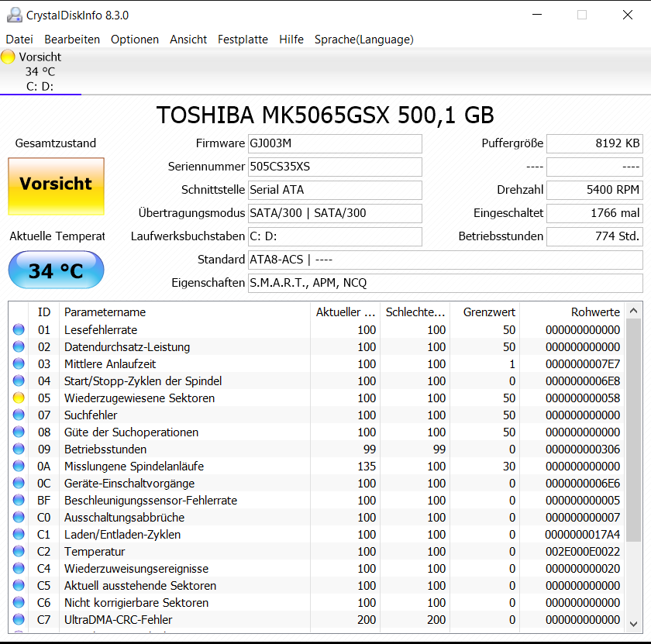Select the raw value 002E000E0022

point(583,552)
